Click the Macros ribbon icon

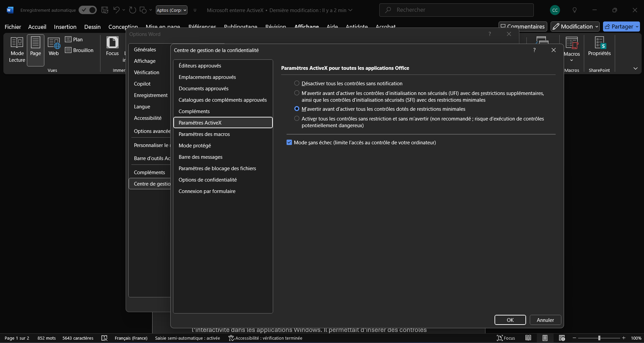(572, 44)
